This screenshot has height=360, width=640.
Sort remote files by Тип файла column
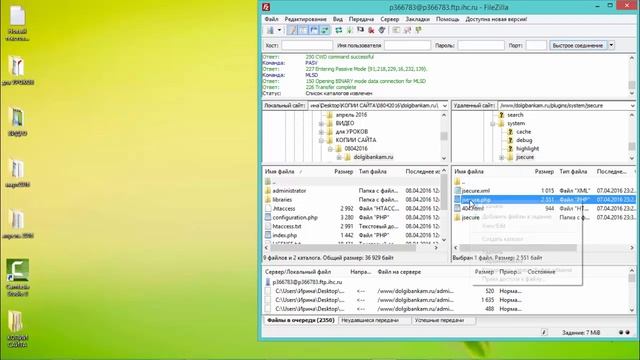point(573,172)
